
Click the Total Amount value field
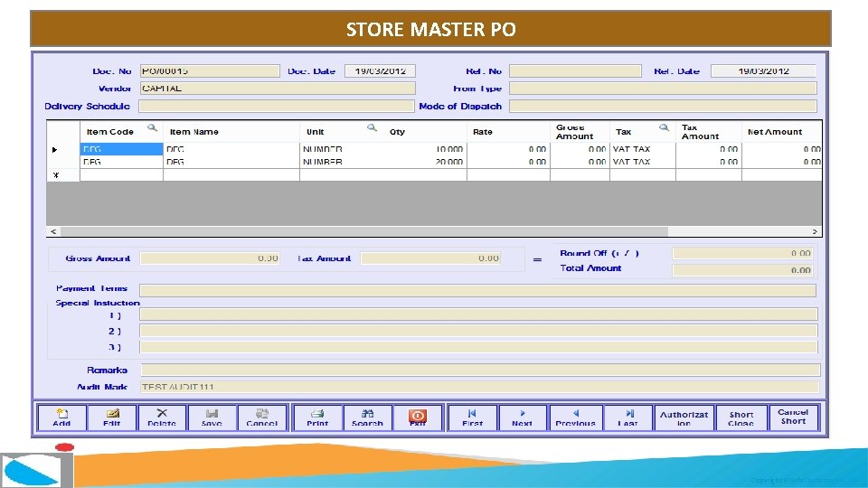(742, 270)
